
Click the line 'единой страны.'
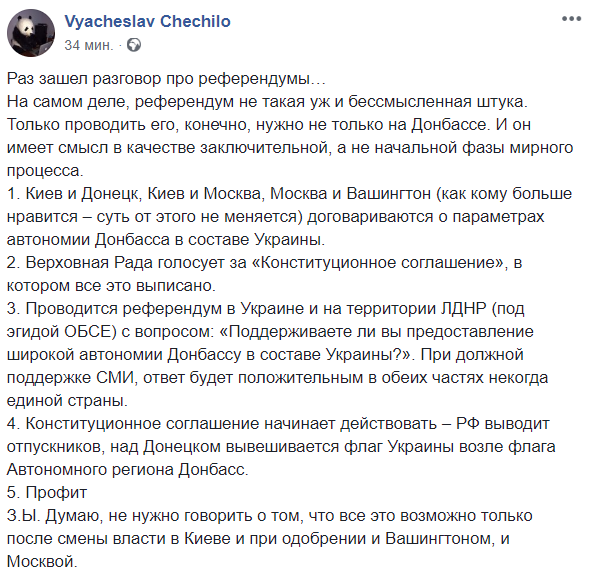pos(67,401)
